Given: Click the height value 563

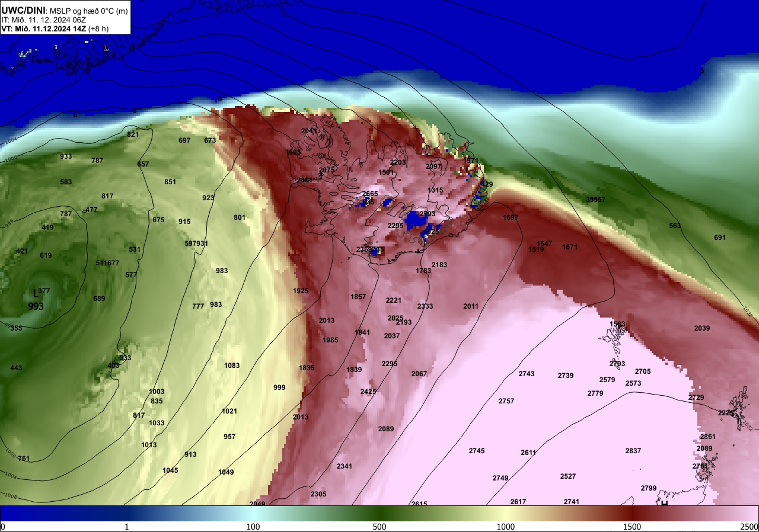Looking at the screenshot, I should 675,226.
